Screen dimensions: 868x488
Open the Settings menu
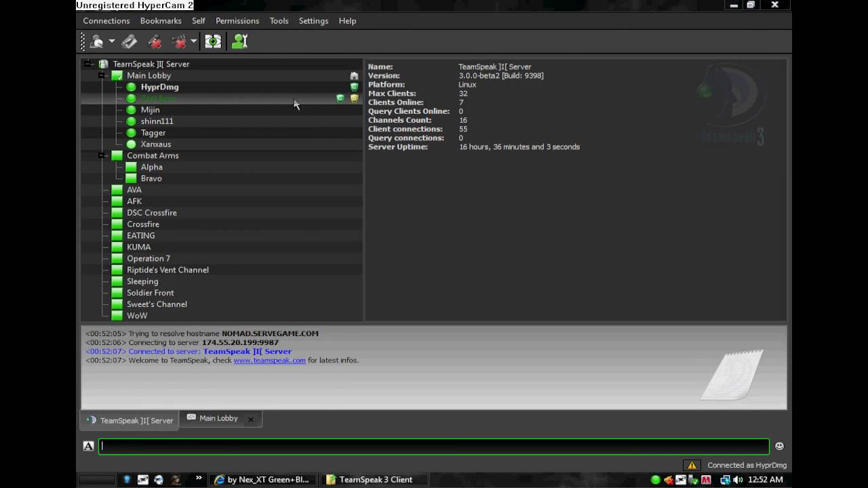[x=313, y=21]
